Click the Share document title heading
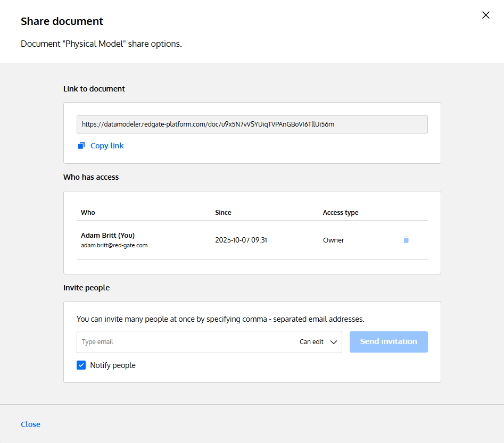This screenshot has height=443, width=504. point(62,21)
